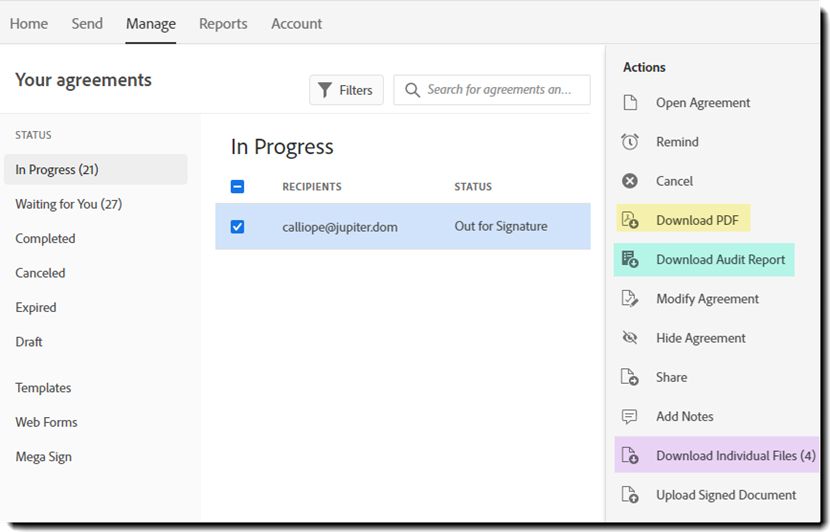Open Mega Sign in the sidebar
The width and height of the screenshot is (830, 532).
(x=43, y=457)
